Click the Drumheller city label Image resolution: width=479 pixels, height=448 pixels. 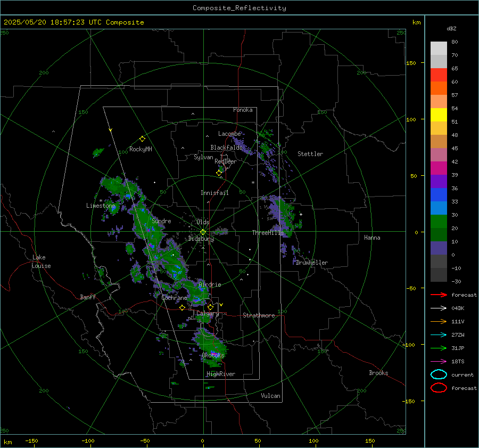pos(312,263)
